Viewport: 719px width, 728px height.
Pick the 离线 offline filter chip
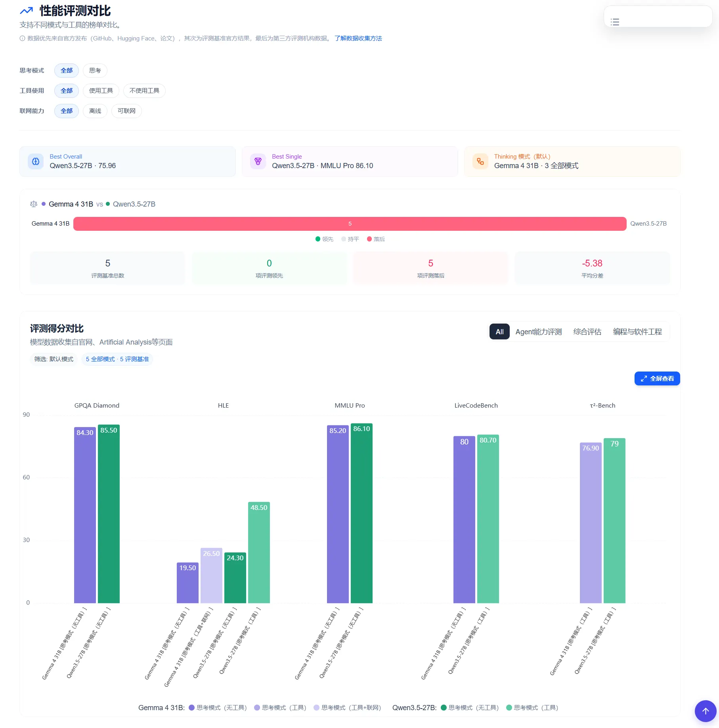point(95,111)
